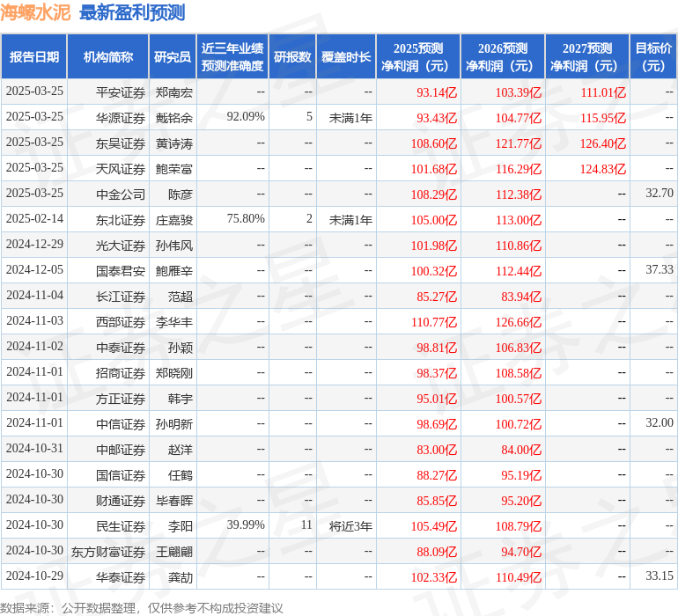Click target price 33.15
Image resolution: width=678 pixels, height=616 pixels.
point(660,576)
